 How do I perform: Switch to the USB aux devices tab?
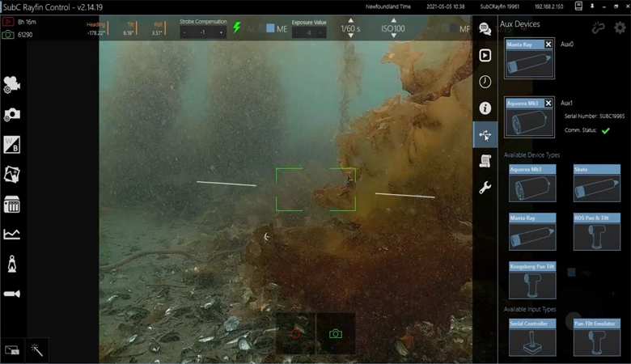pos(485,134)
